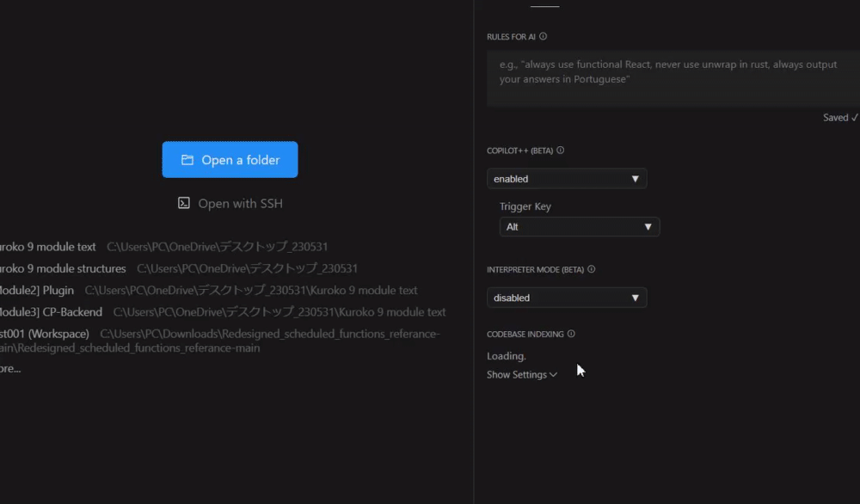The height and width of the screenshot is (504, 860).
Task: Open recent project [Module3] CP-Backend
Action: [51, 312]
